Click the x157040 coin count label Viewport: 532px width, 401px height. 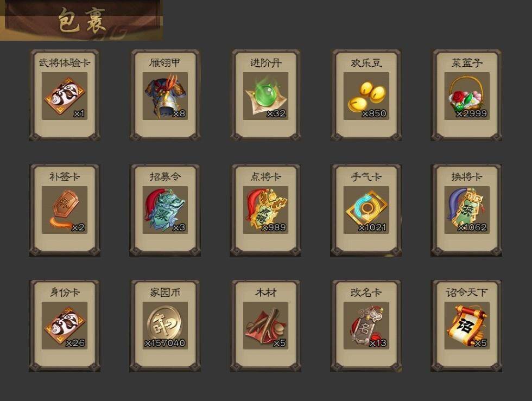click(x=165, y=343)
